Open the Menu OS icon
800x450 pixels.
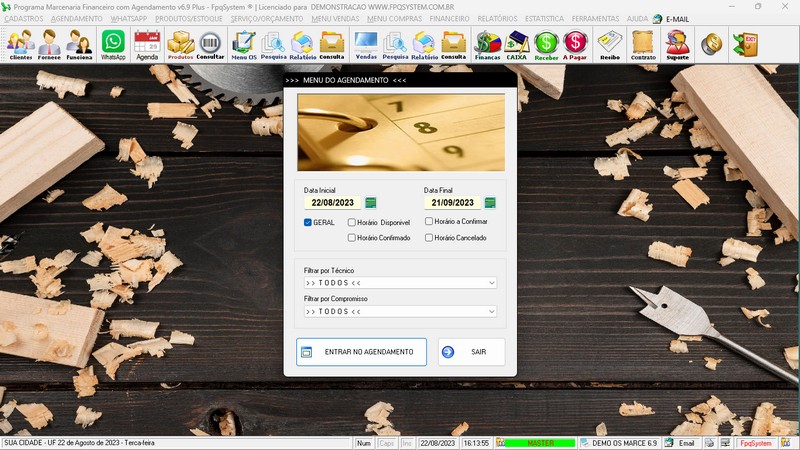244,45
